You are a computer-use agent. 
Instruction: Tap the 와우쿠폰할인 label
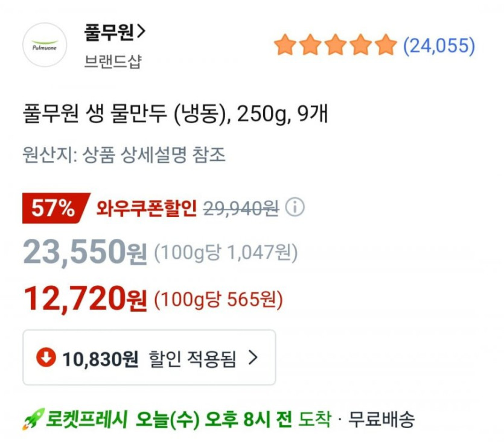pyautogui.click(x=146, y=209)
